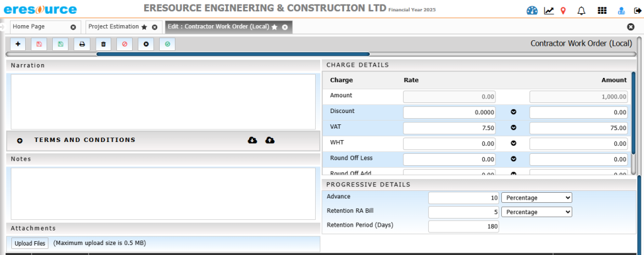
Task: Expand the Terms and Conditions section
Action: [x=19, y=141]
